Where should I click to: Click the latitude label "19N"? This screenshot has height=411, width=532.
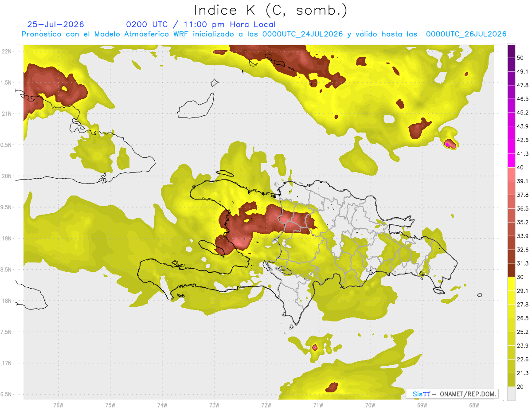7,239
